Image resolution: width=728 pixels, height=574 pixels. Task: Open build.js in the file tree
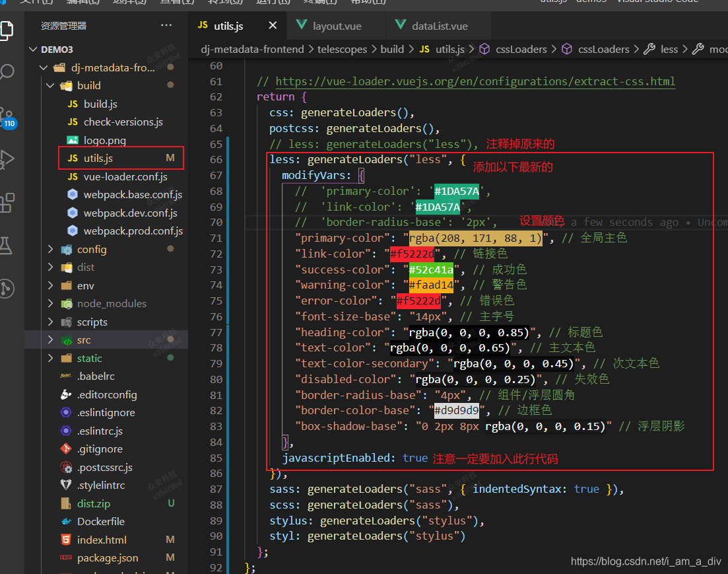[x=100, y=104]
